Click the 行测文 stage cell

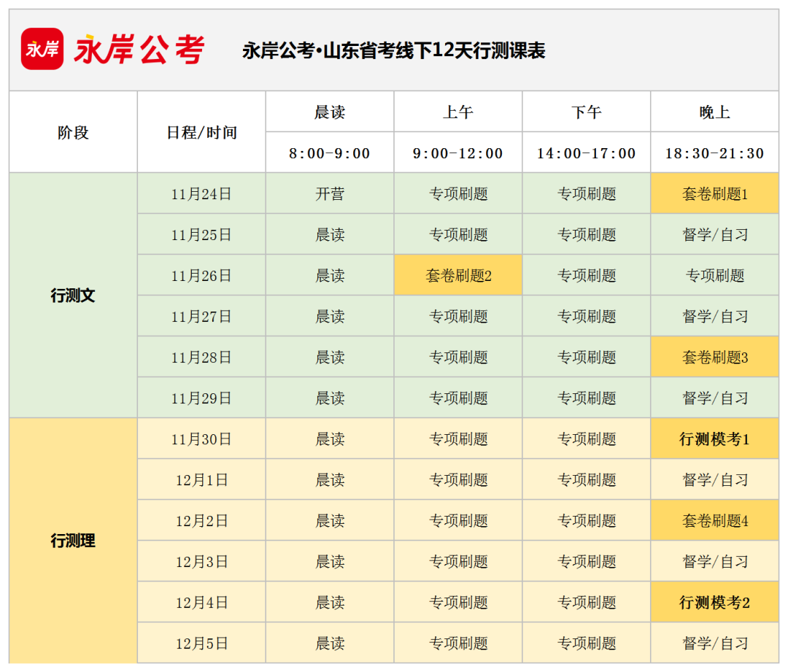pos(74,296)
